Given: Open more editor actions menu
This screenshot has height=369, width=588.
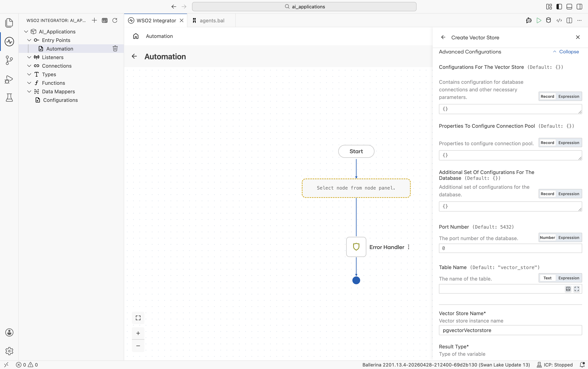Looking at the screenshot, I should point(579,20).
